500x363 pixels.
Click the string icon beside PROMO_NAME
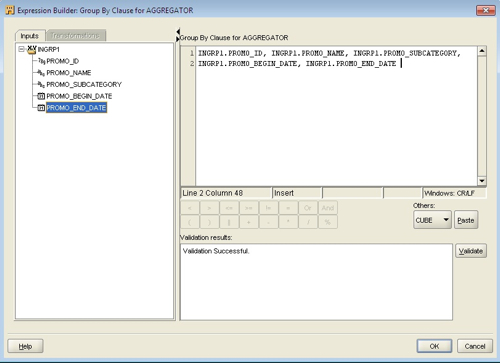(x=41, y=73)
